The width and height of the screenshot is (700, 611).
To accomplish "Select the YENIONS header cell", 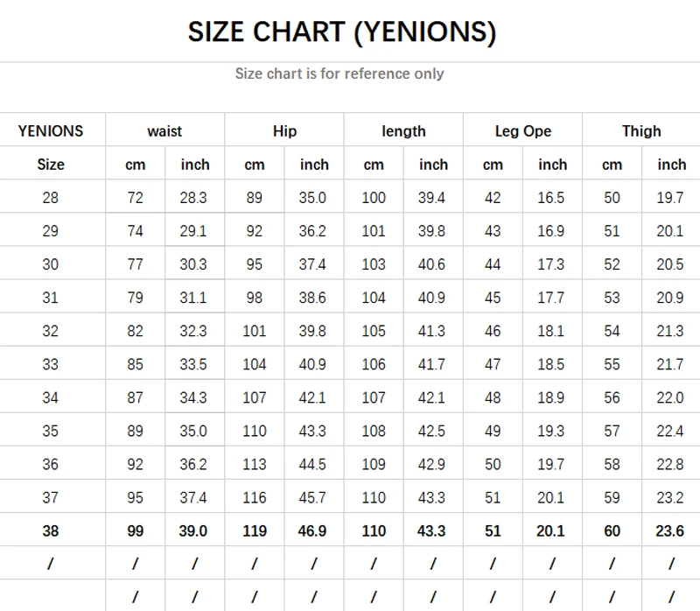I will [51, 131].
